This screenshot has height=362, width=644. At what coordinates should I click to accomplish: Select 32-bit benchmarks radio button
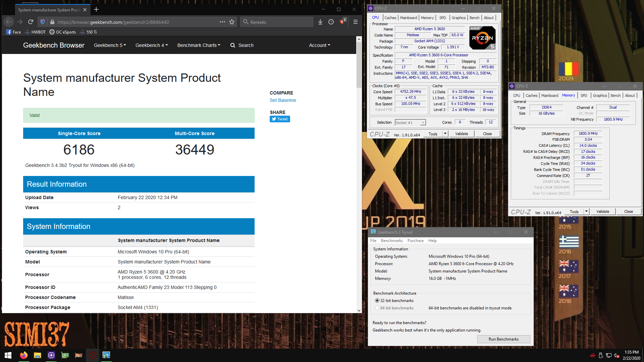click(377, 301)
